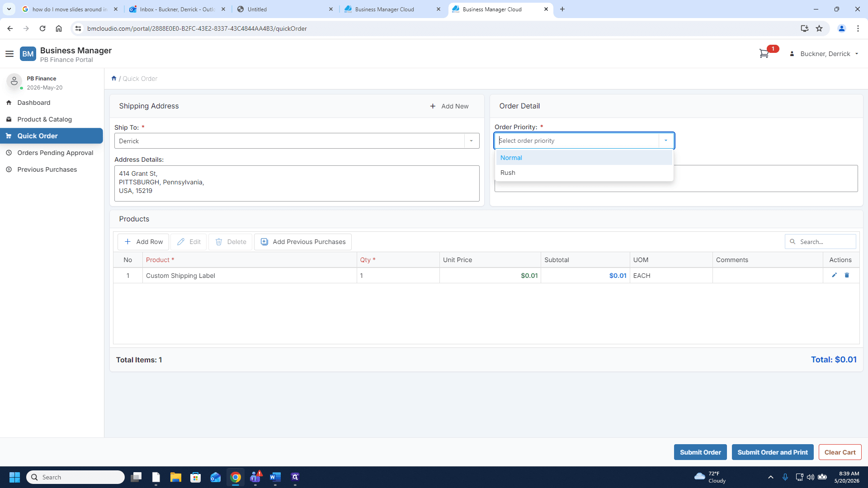Toggle the hamburger sidebar menu
Image resolution: width=868 pixels, height=488 pixels.
point(9,54)
